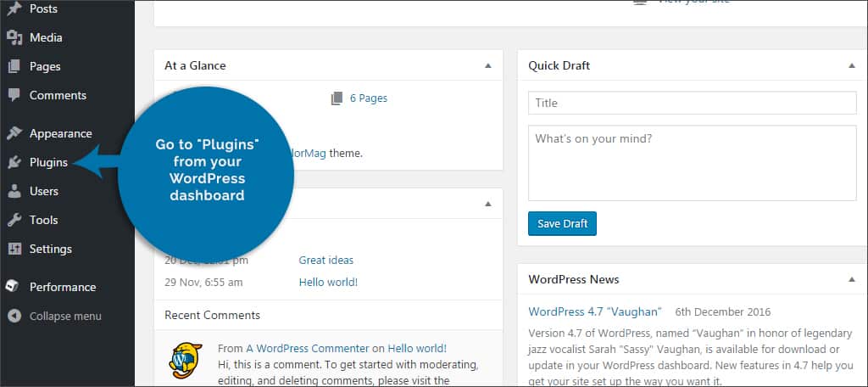The width and height of the screenshot is (868, 387).
Task: Focus the What's on your mind textarea
Action: pos(693,163)
